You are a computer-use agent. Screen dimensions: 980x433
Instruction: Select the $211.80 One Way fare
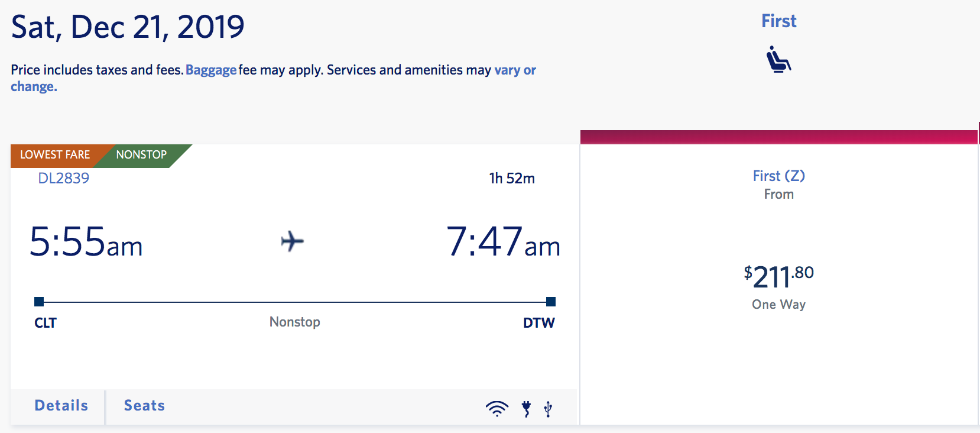[x=778, y=277]
